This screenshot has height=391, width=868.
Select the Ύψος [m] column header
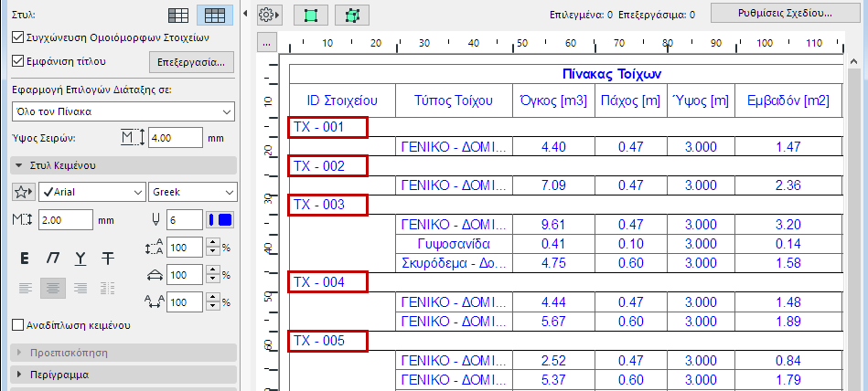tap(702, 100)
